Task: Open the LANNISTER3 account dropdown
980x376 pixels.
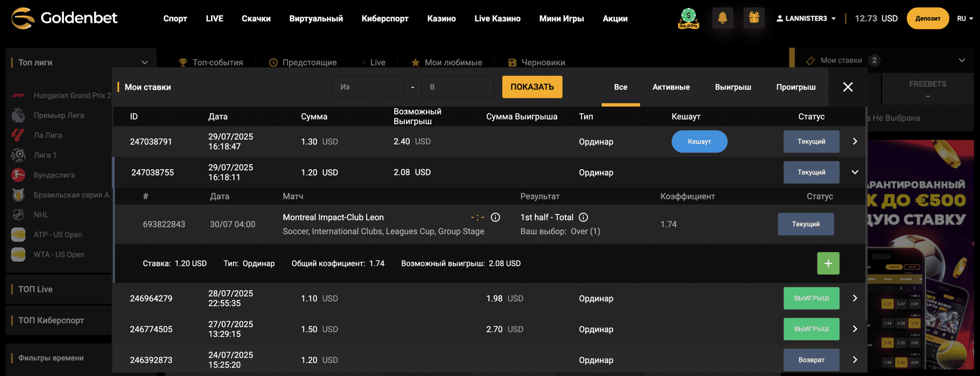Action: point(806,18)
